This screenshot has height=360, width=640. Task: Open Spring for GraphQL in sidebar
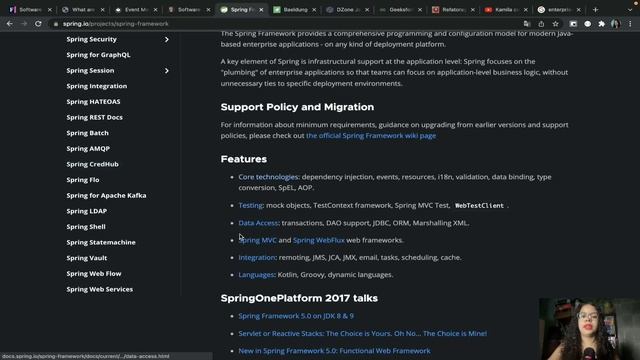tap(98, 55)
